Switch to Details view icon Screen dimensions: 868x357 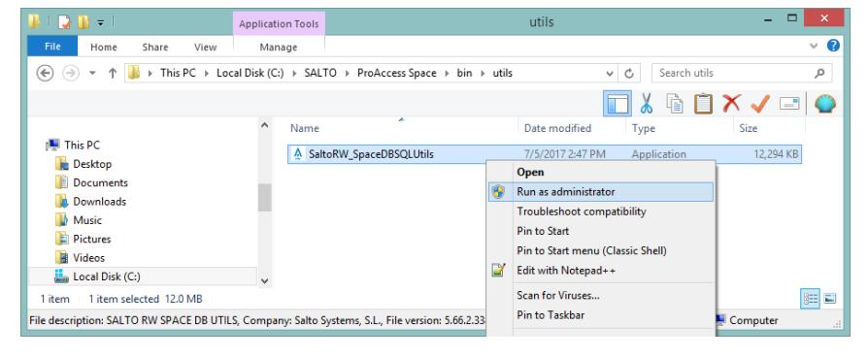click(x=811, y=299)
